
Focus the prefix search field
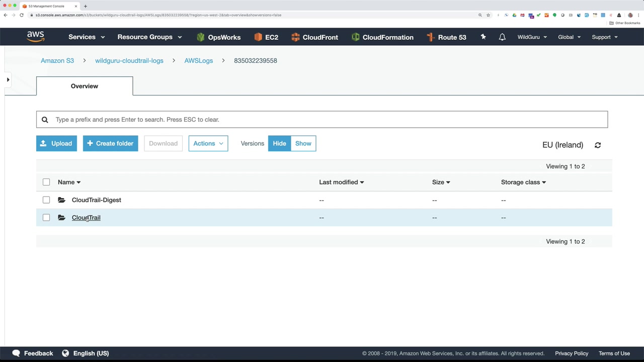point(322,120)
